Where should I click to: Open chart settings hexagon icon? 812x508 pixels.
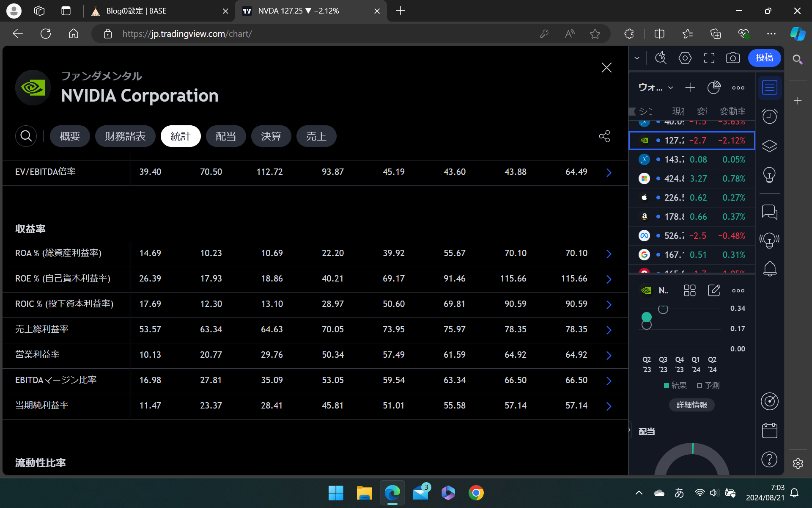point(685,58)
